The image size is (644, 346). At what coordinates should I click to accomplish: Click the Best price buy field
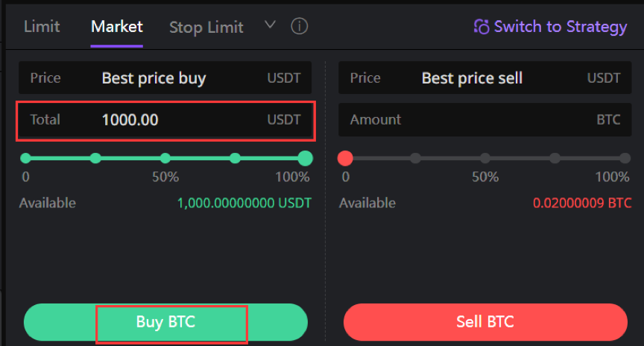(x=165, y=78)
